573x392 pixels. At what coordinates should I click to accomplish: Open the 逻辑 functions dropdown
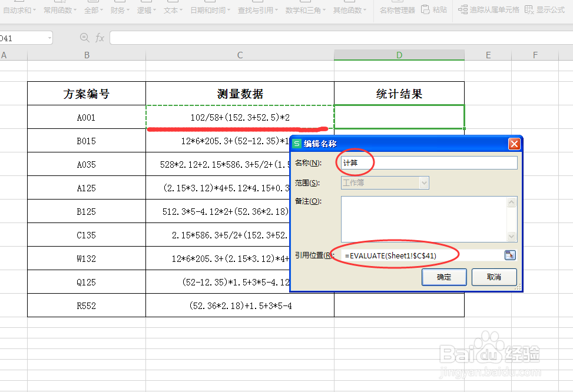[x=146, y=10]
